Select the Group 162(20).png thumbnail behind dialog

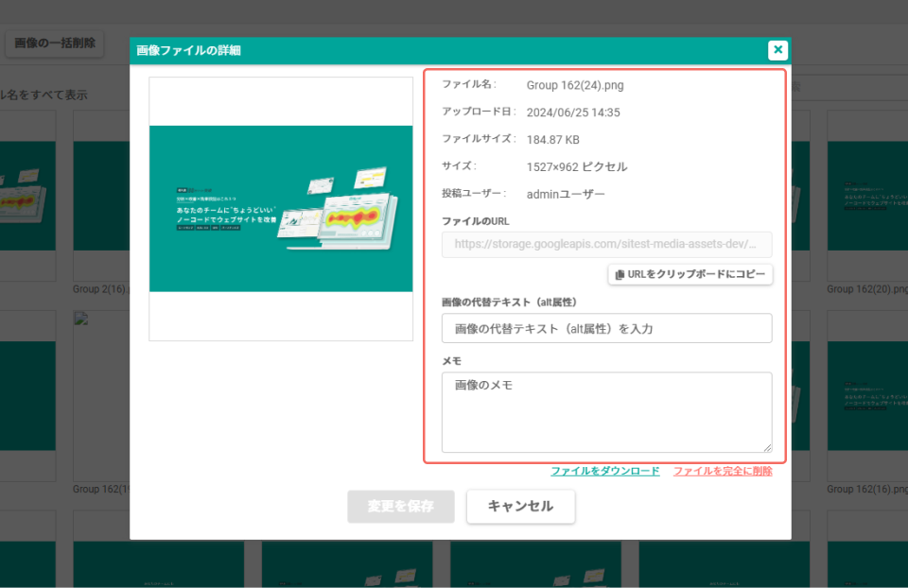point(867,196)
